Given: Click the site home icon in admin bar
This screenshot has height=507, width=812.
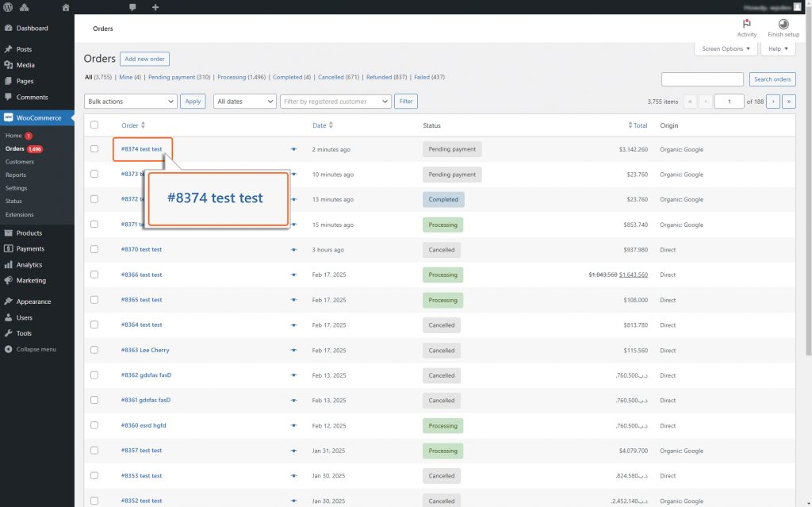Looking at the screenshot, I should coord(65,7).
